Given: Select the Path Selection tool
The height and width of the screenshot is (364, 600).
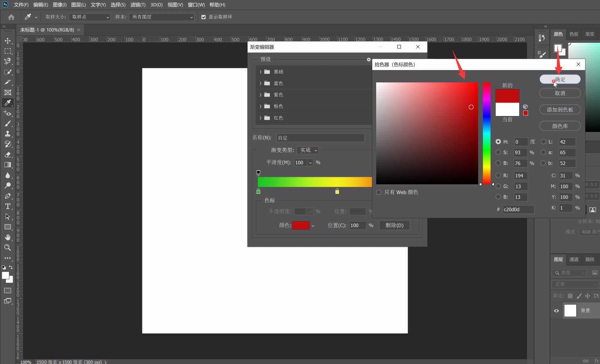Looking at the screenshot, I should click(7, 216).
